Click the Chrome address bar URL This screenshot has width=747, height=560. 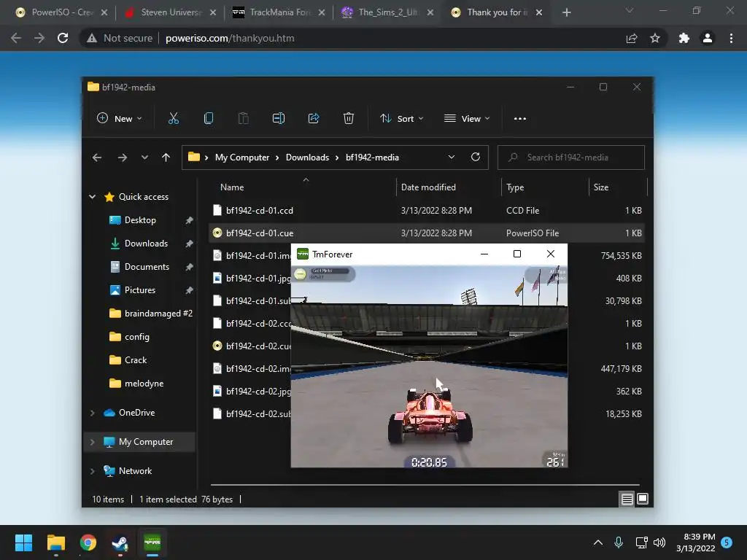coord(230,38)
